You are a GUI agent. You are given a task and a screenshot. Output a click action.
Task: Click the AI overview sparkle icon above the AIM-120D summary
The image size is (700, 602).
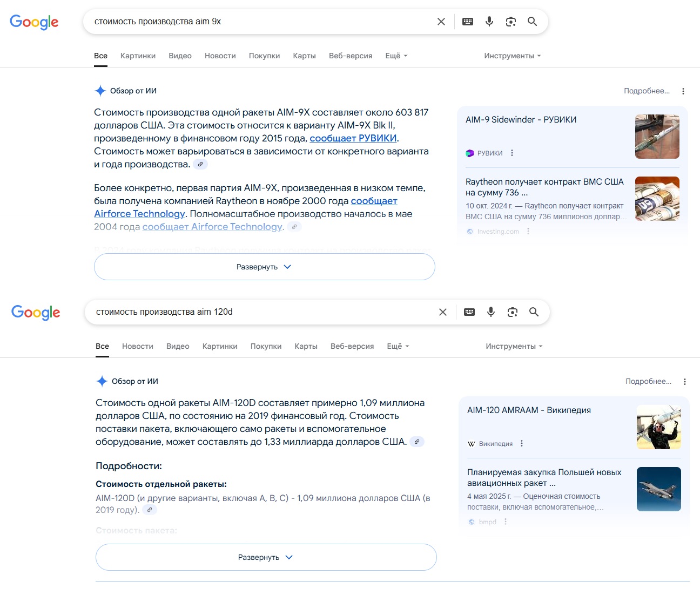(102, 381)
